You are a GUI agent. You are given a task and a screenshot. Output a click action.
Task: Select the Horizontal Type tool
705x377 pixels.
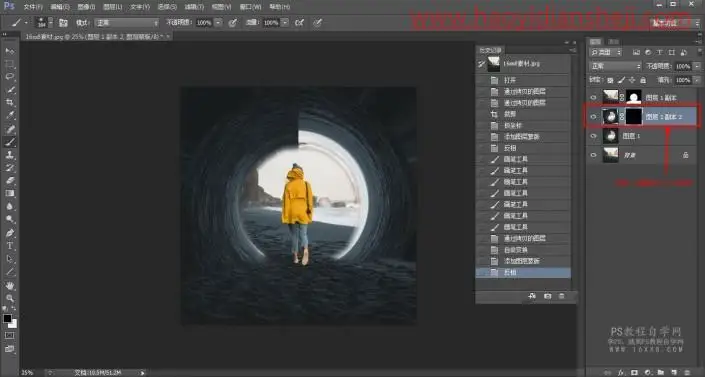(x=10, y=246)
